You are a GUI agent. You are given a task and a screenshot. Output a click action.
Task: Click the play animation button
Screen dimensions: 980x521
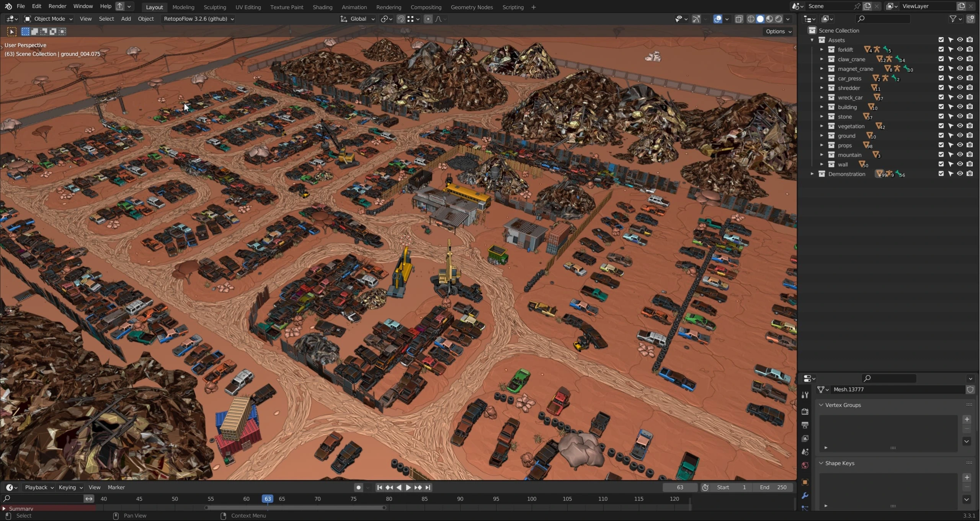(408, 487)
